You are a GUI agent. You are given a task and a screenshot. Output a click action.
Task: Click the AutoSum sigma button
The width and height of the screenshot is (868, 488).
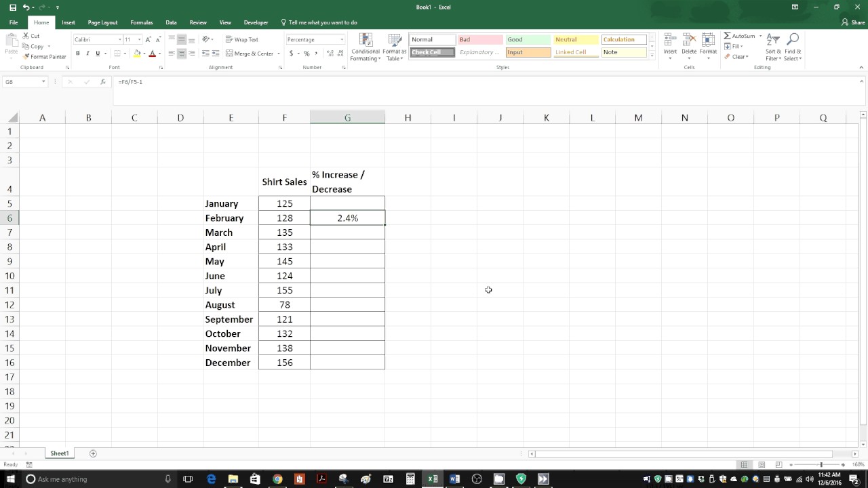point(739,36)
